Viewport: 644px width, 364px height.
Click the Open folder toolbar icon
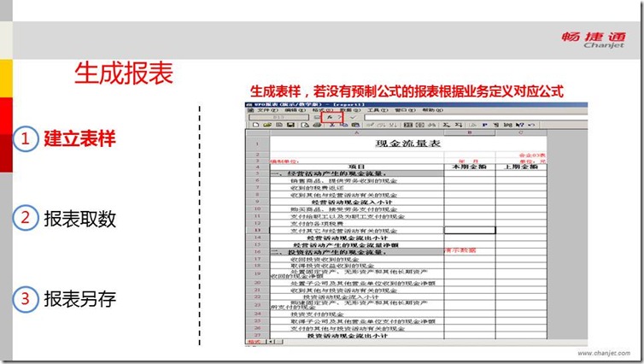pos(267,125)
